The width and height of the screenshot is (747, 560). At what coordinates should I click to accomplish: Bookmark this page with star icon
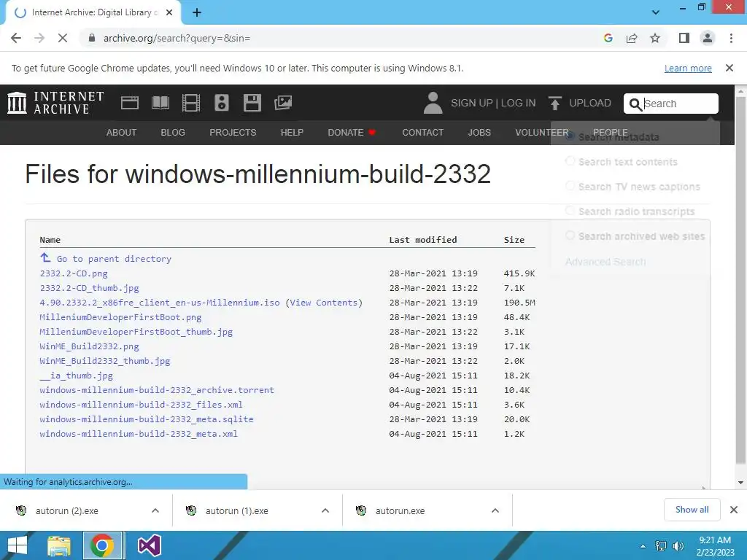click(655, 38)
